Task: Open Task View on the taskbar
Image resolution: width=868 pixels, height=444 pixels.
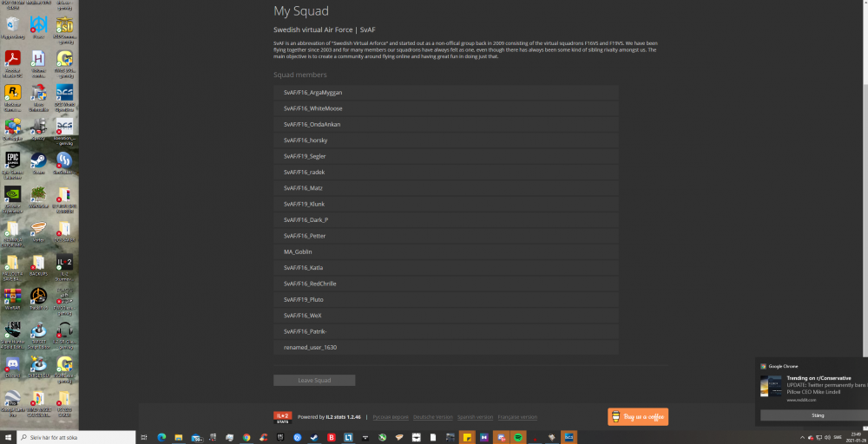Action: pos(144,437)
